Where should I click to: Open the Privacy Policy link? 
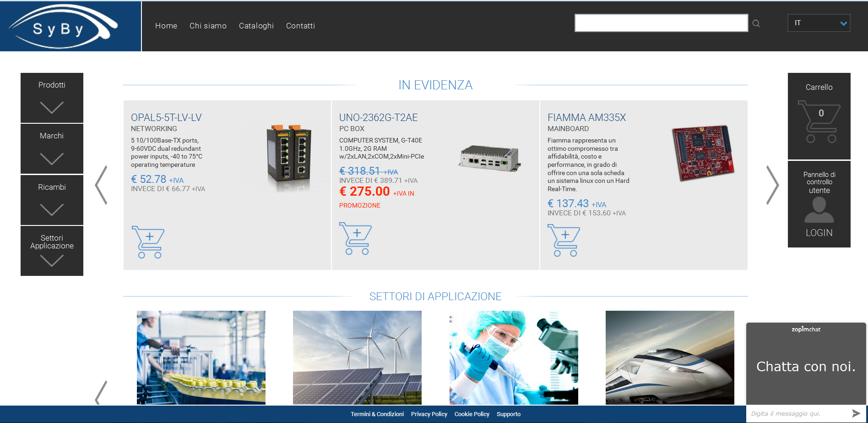[429, 414]
